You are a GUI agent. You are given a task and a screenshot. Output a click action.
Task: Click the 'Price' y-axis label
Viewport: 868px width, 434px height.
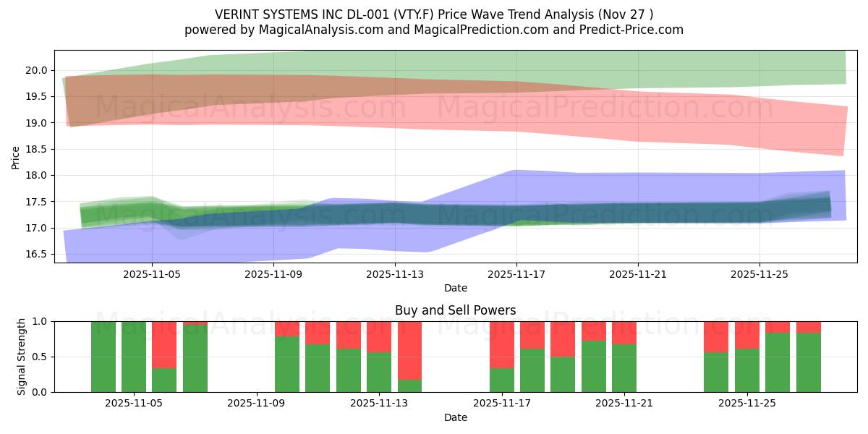click(16, 156)
